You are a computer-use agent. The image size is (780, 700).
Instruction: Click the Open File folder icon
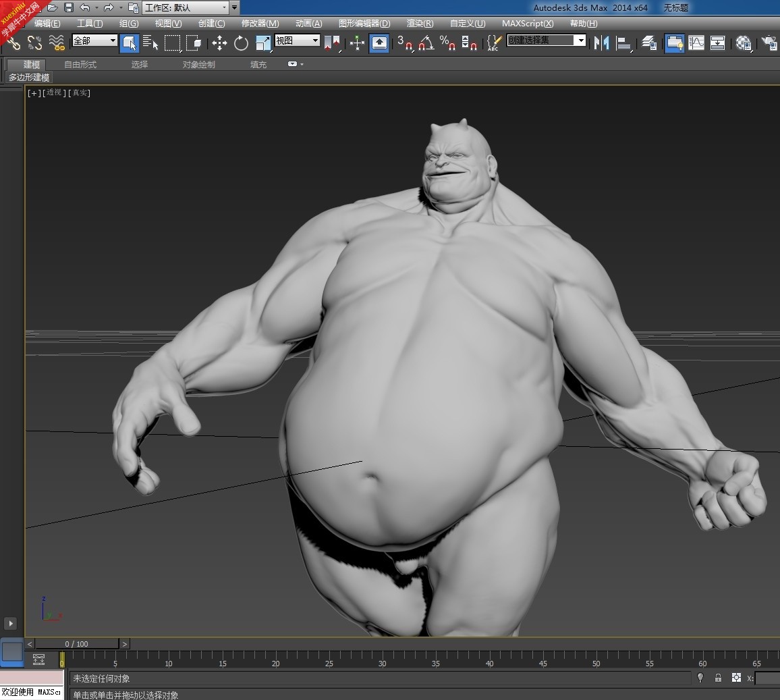pos(53,7)
